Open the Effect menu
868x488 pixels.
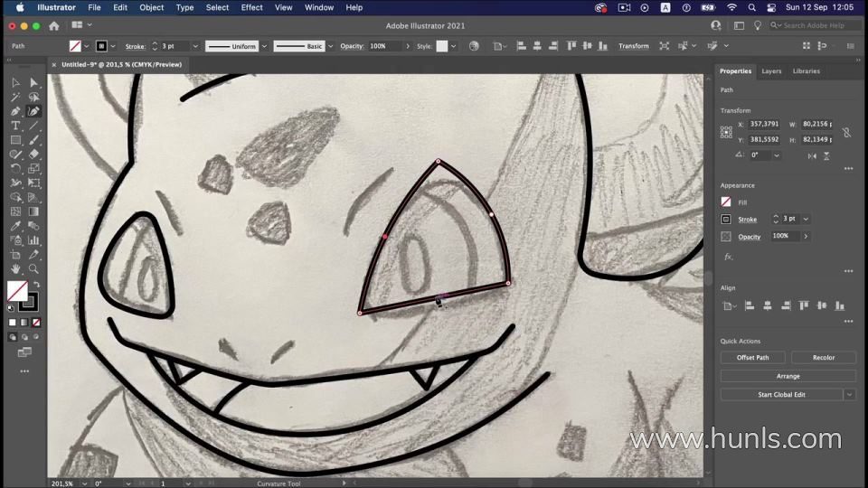(251, 8)
